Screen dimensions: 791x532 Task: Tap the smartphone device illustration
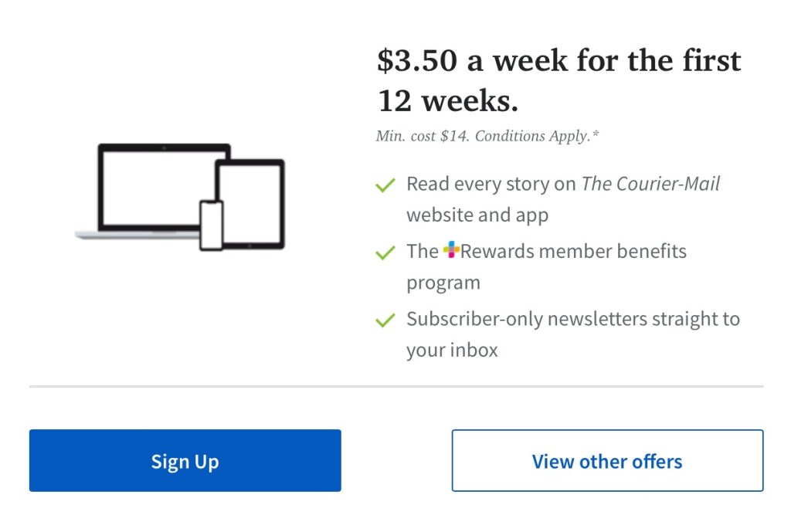pos(211,225)
